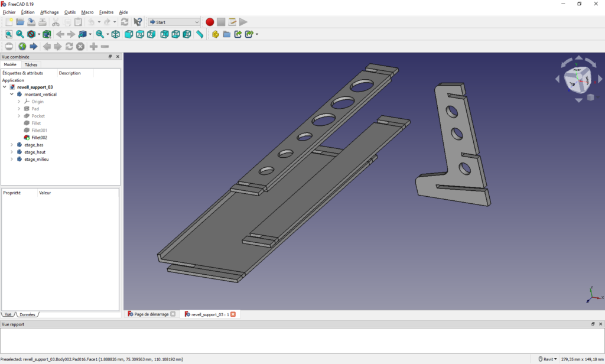This screenshot has width=605, height=364.
Task: Expand the etage_haut body
Action: click(12, 152)
